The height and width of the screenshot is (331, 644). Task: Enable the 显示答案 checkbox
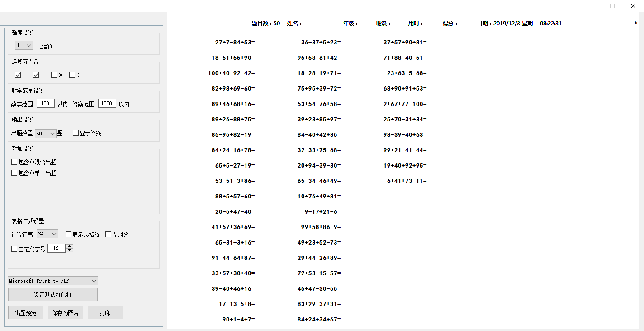(x=76, y=134)
